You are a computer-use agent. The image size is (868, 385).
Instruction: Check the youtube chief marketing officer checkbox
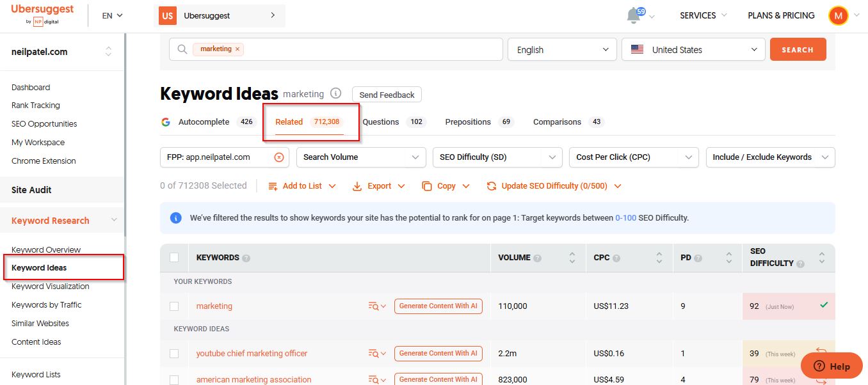click(174, 354)
